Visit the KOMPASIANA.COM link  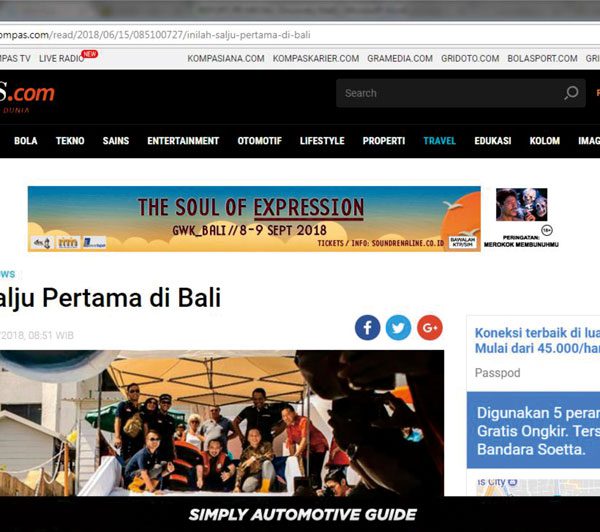pos(226,59)
